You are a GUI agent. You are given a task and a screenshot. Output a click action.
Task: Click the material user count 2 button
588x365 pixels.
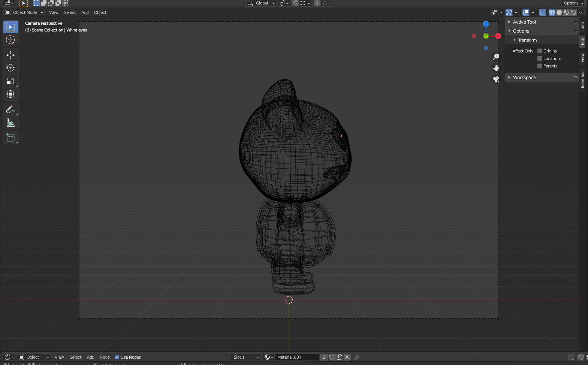(x=324, y=357)
